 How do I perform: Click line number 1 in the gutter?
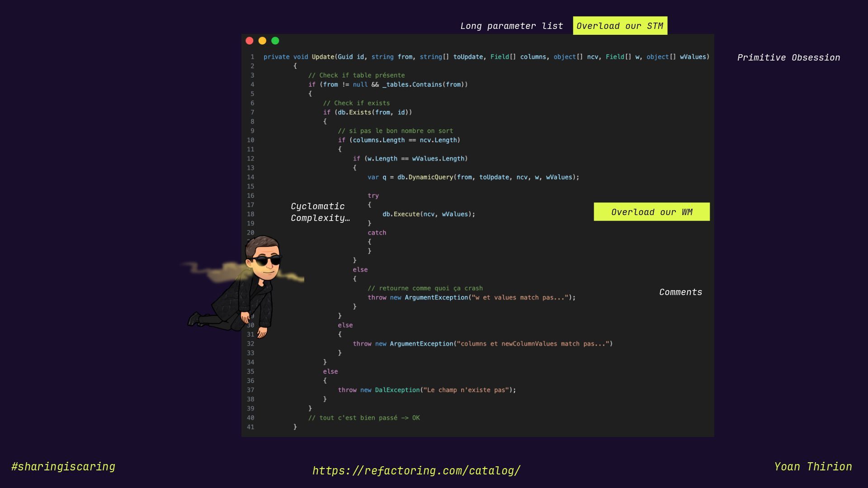coord(252,57)
